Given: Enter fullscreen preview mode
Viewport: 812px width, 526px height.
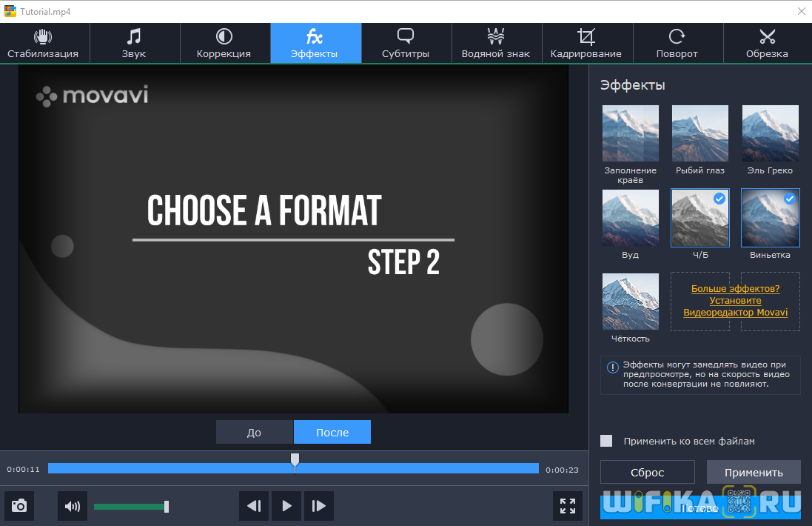Looking at the screenshot, I should point(568,506).
